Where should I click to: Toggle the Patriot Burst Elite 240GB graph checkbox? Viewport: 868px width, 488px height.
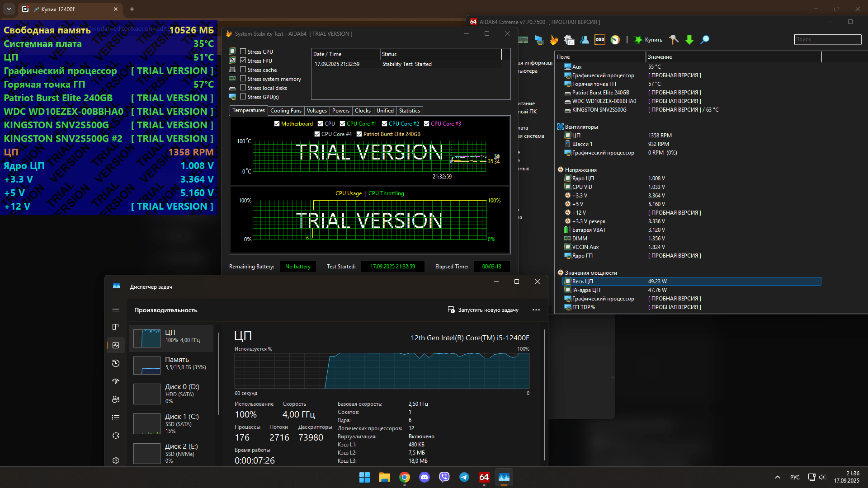point(359,134)
